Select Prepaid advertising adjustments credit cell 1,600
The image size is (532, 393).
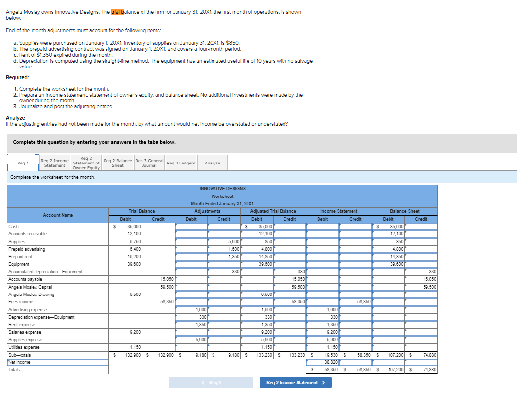[224, 249]
